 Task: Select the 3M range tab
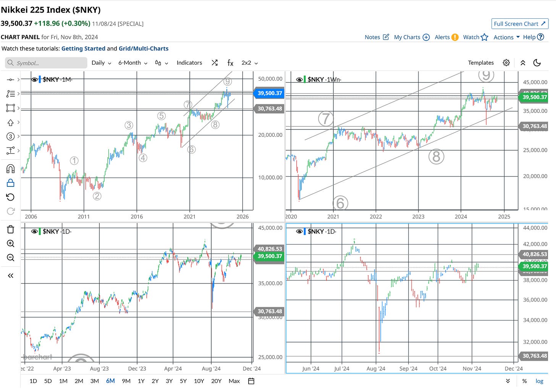[x=94, y=381]
